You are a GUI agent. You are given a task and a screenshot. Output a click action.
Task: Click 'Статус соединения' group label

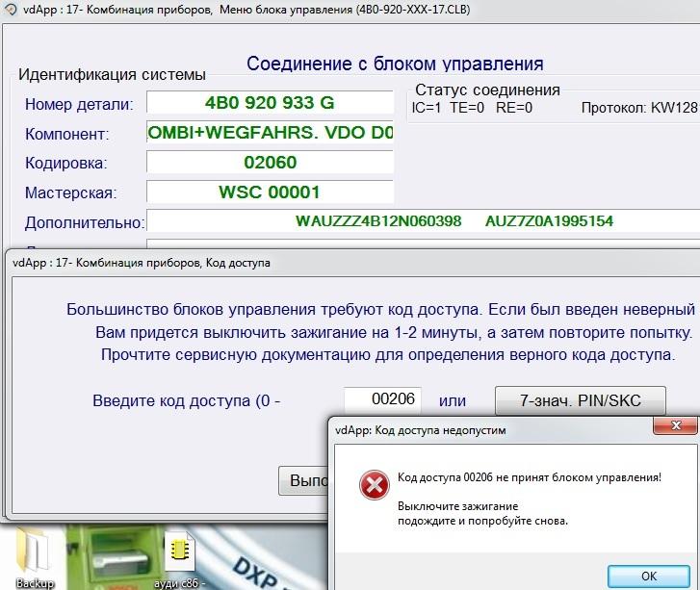487,90
